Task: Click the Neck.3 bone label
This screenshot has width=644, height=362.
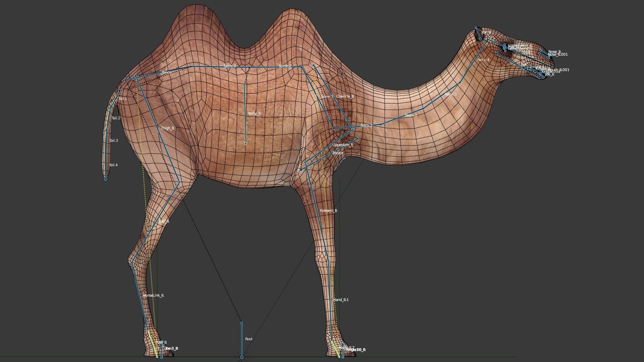Action: tap(451, 95)
